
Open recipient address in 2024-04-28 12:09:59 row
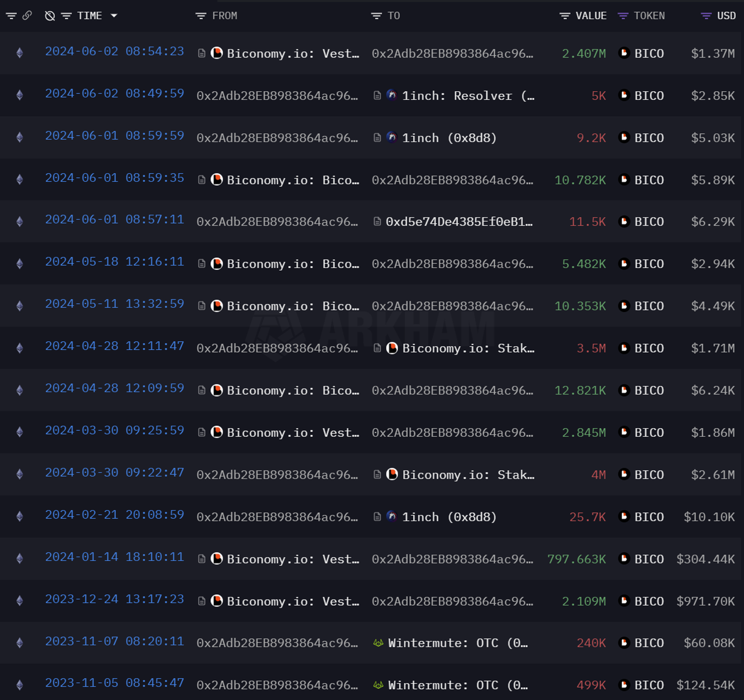coord(452,390)
